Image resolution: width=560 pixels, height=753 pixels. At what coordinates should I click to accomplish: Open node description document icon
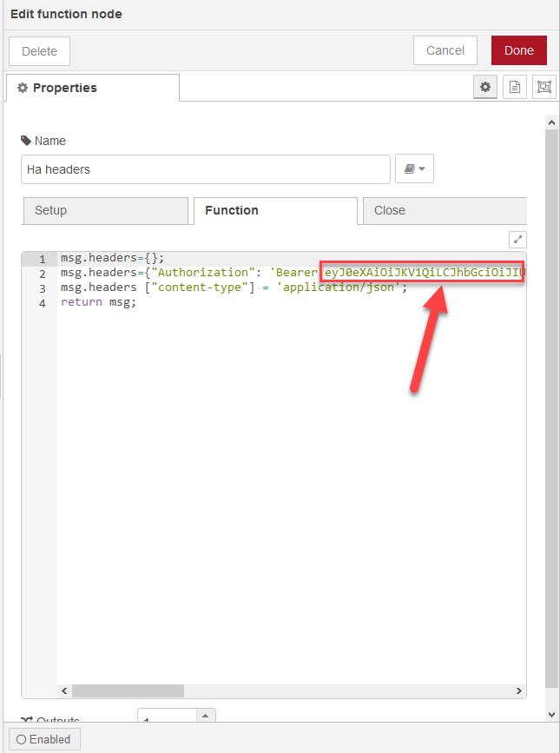click(x=515, y=88)
